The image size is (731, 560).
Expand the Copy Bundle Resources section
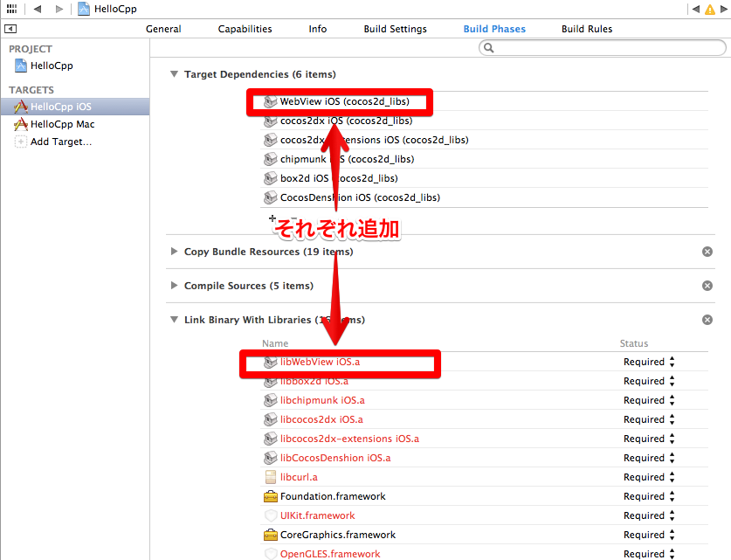[174, 252]
